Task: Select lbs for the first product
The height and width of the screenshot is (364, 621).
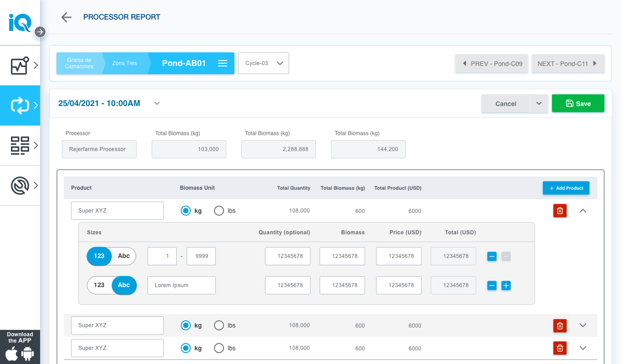Action: [x=219, y=211]
